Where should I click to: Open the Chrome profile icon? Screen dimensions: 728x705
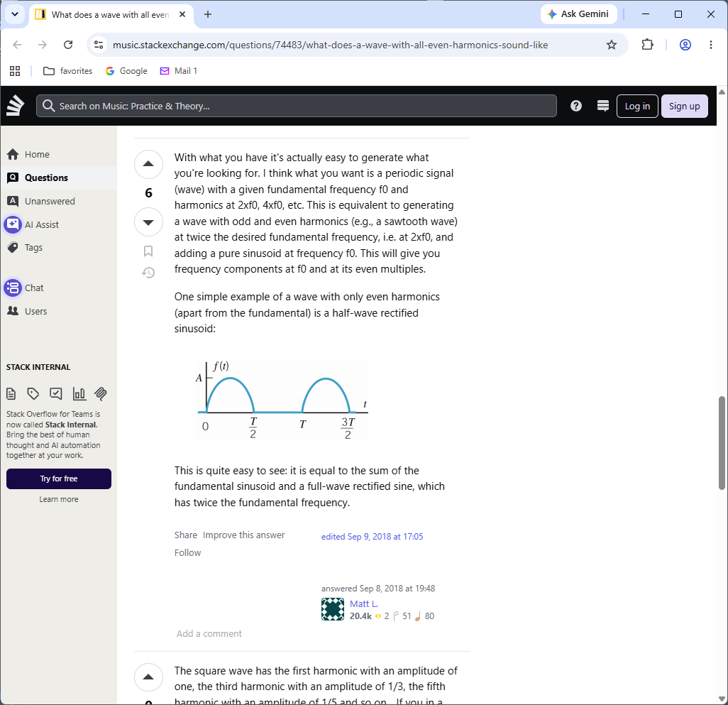[685, 45]
